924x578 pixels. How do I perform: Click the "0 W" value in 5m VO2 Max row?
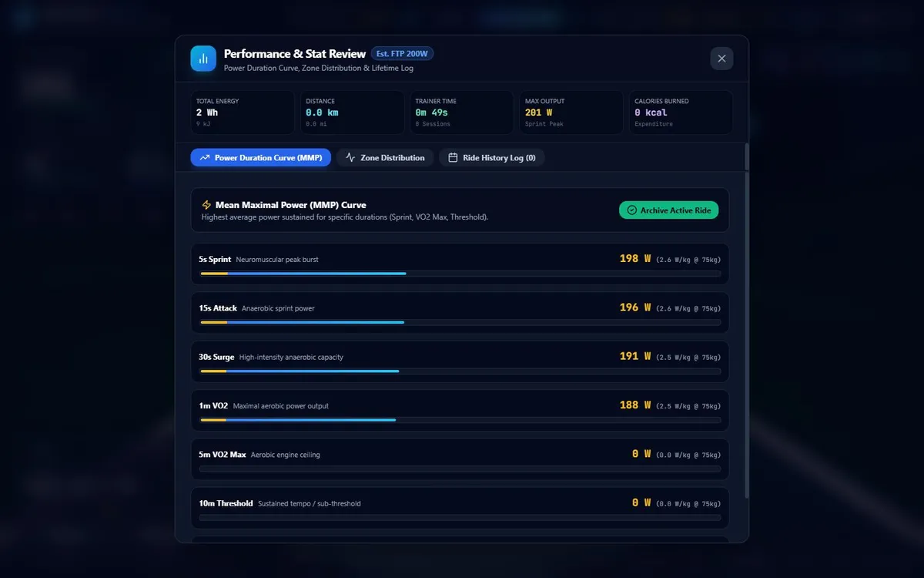[641, 454]
